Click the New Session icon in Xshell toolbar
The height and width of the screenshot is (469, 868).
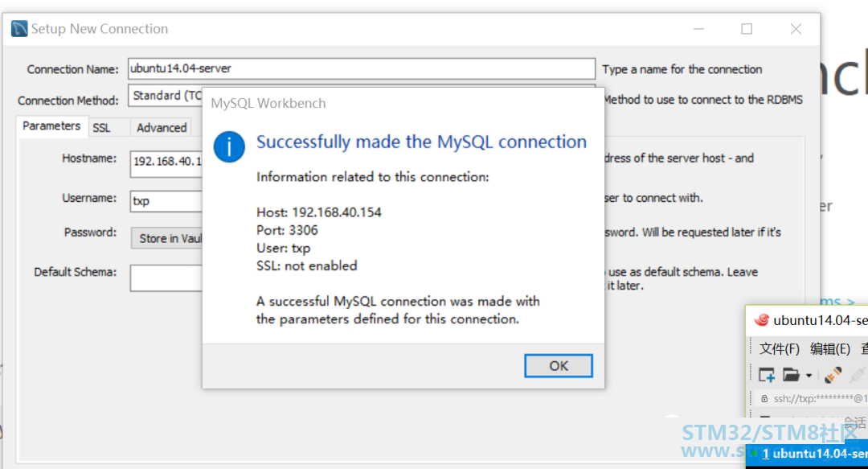(767, 376)
